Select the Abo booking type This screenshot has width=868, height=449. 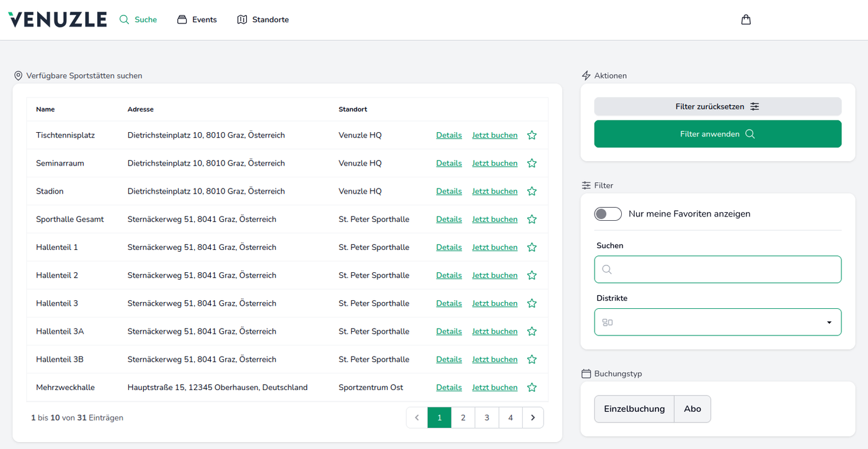[x=692, y=409]
